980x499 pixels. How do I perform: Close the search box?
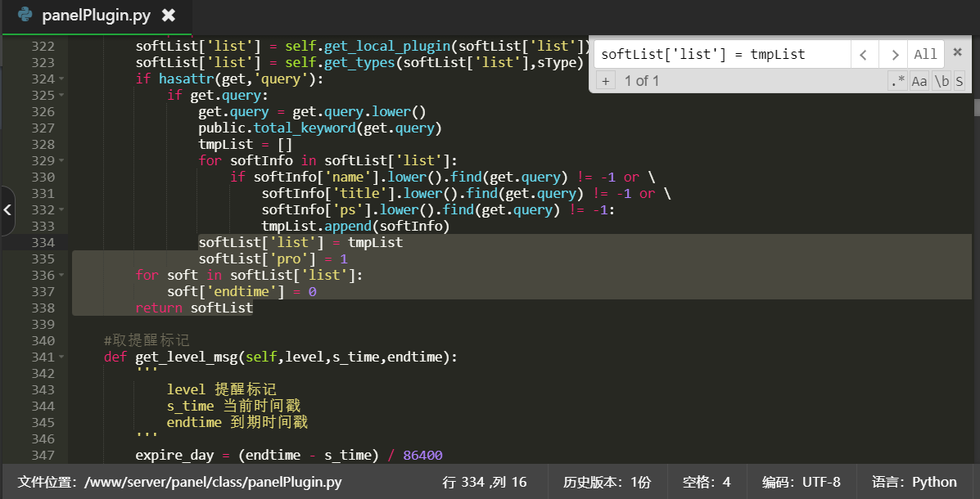tap(957, 52)
